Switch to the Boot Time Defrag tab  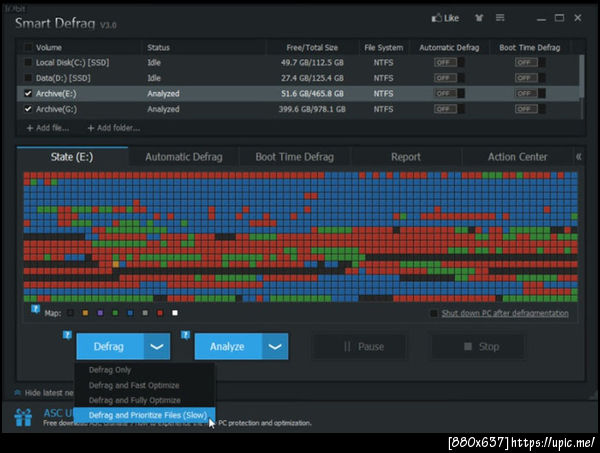point(295,157)
